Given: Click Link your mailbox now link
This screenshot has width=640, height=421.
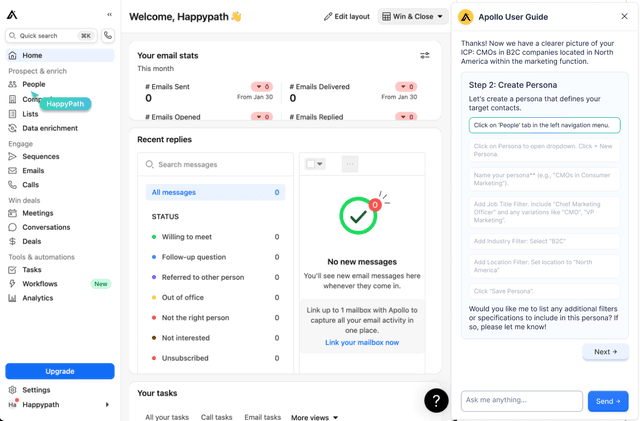Looking at the screenshot, I should (x=362, y=343).
